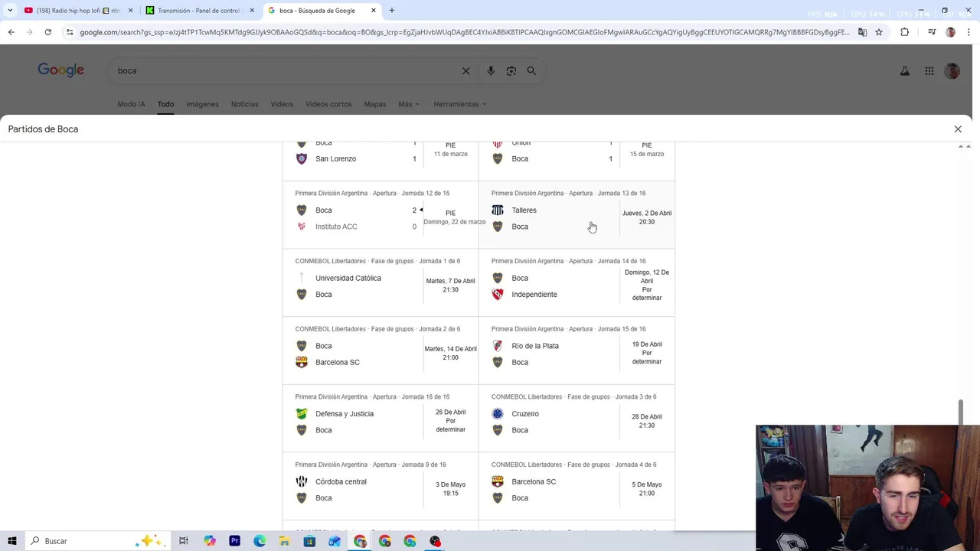Click the taskbar Buscar search box
This screenshot has width=980, height=551.
[96, 541]
